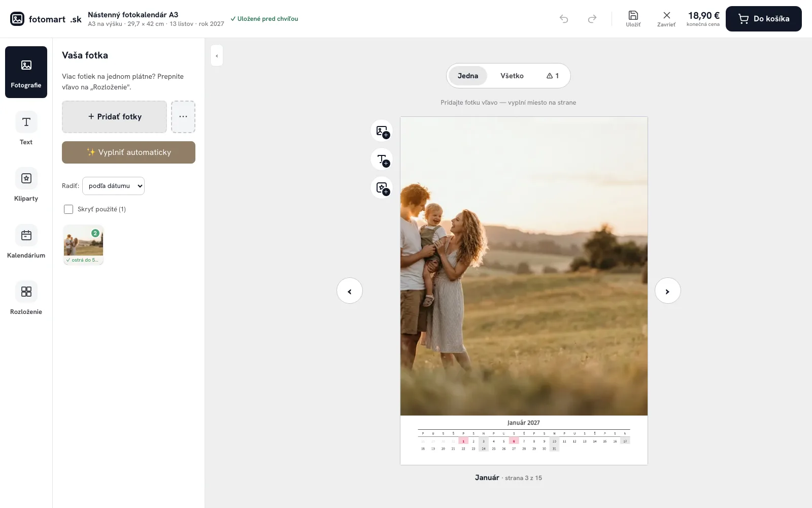Open the Kliparty sidebar panel
The height and width of the screenshot is (508, 812).
(26, 185)
